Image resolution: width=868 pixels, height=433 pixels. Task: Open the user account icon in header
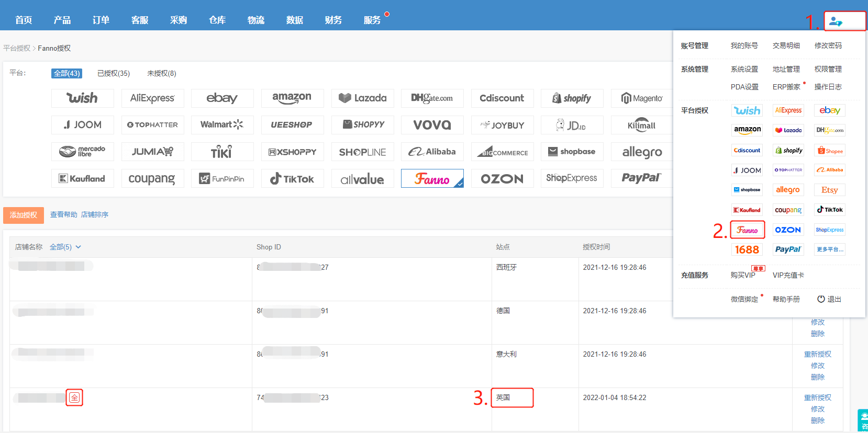click(x=836, y=22)
